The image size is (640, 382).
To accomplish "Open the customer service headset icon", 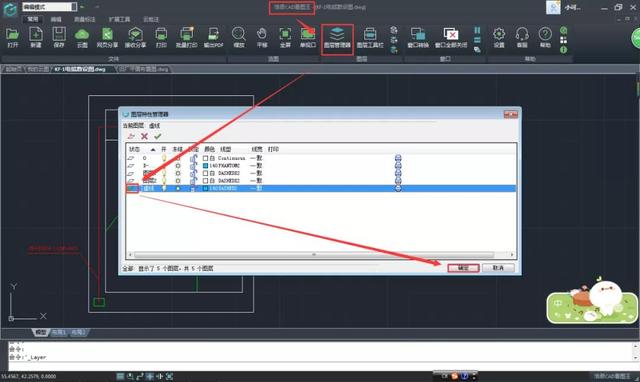I will click(x=522, y=38).
